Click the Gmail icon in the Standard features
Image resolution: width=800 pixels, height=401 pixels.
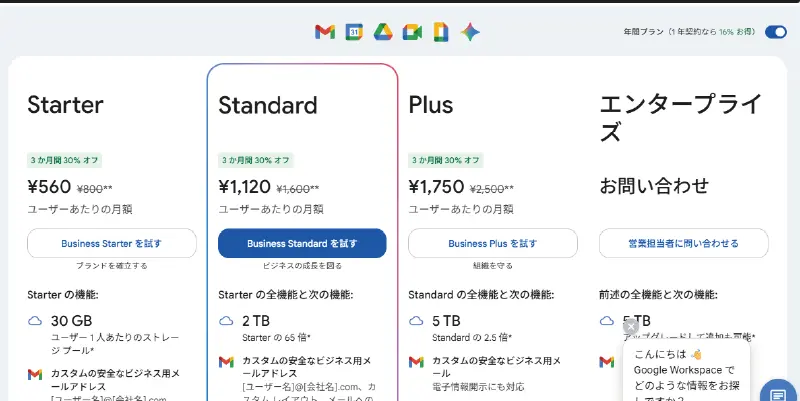[x=226, y=362]
